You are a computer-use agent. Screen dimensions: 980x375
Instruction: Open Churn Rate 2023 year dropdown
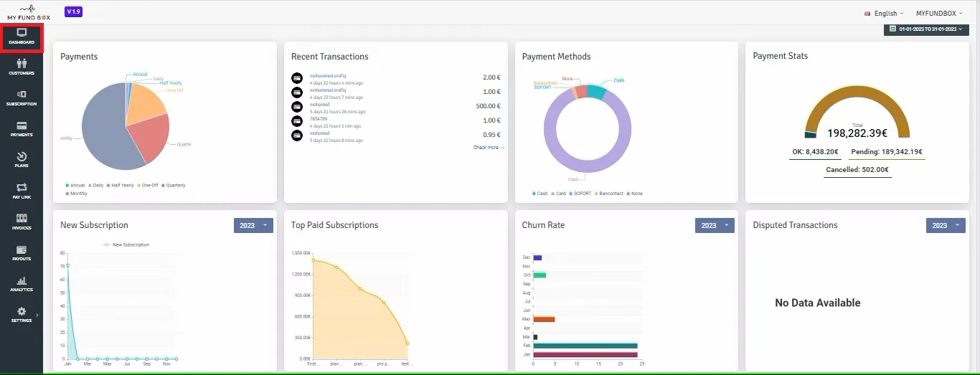coord(715,225)
